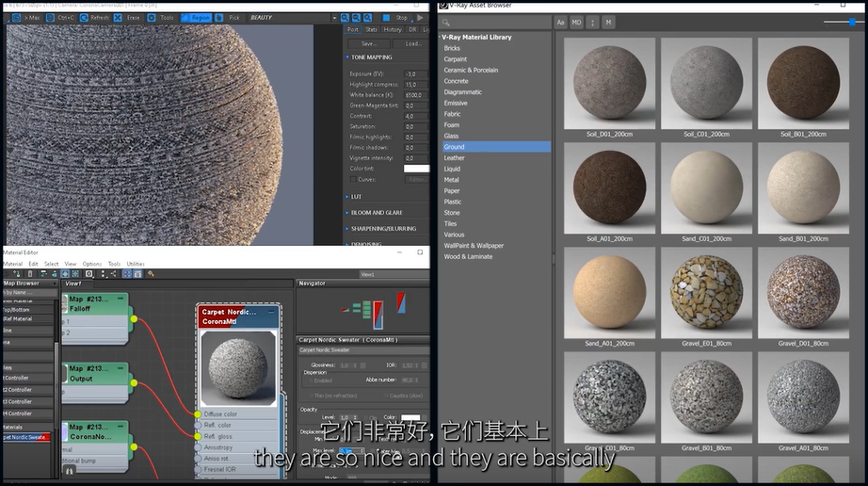Copy render with Ctrl+C icon
This screenshot has height=486, width=868.
pos(51,18)
